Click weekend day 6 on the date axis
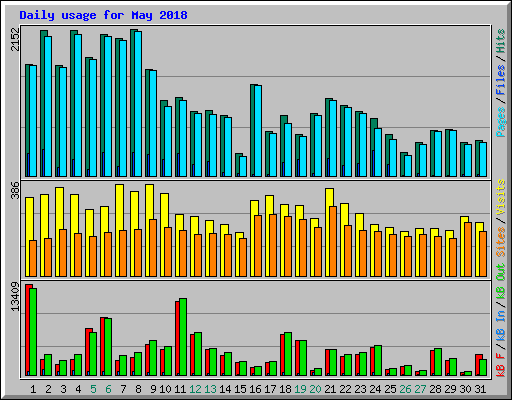512x400 pixels. point(108,389)
